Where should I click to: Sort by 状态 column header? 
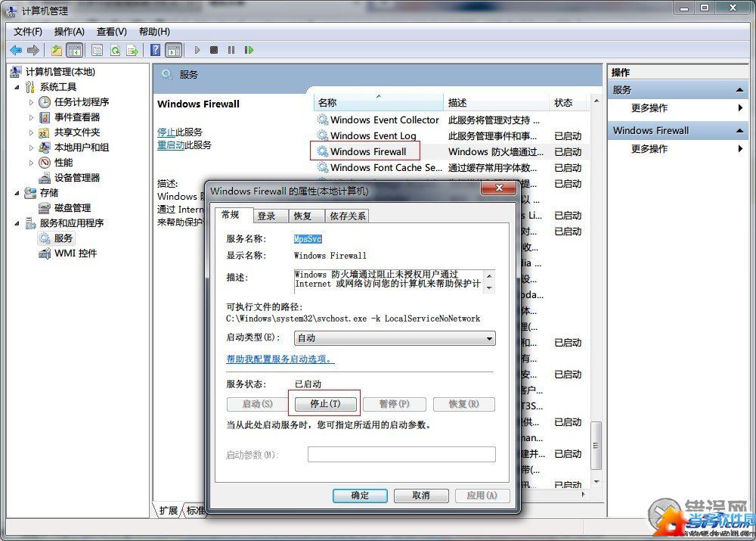tap(567, 103)
